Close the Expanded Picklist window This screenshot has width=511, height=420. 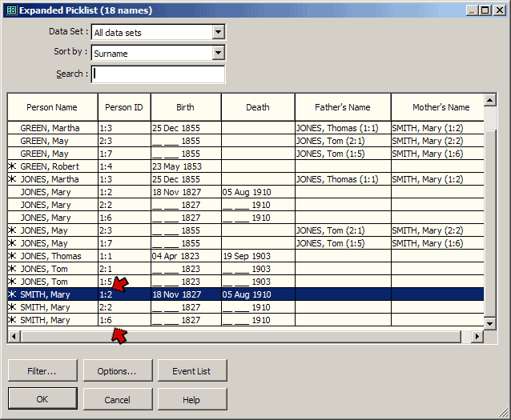click(499, 10)
